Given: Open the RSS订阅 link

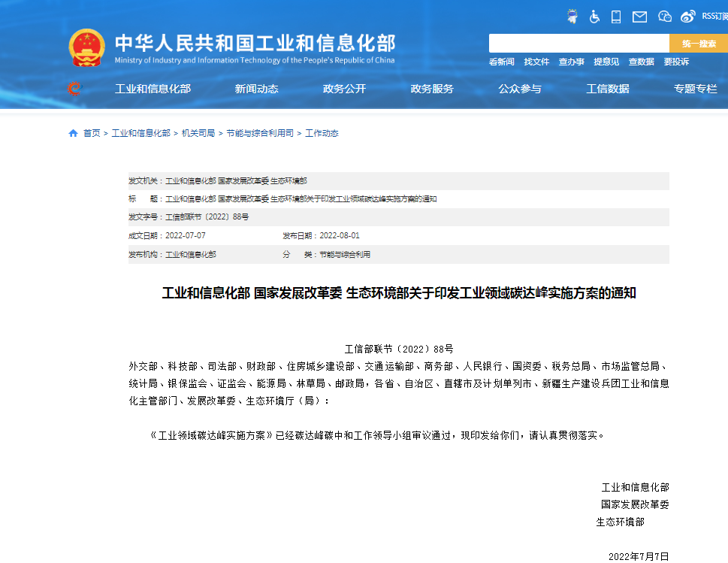Looking at the screenshot, I should (714, 17).
